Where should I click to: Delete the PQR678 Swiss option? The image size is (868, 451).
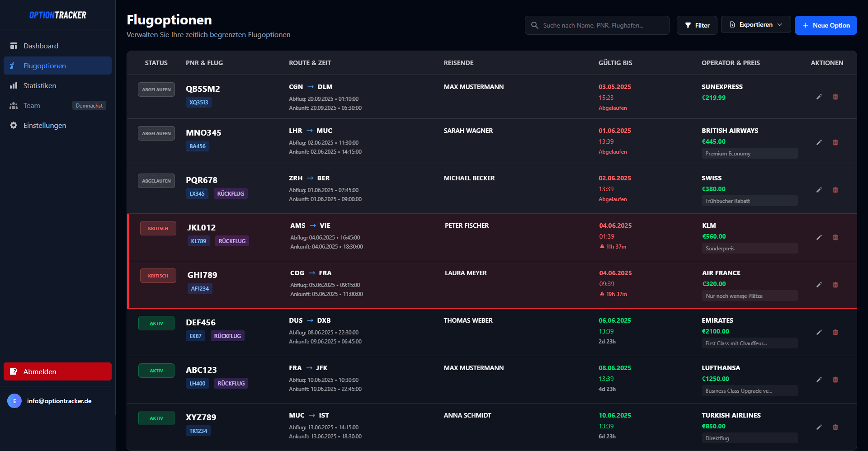(835, 190)
